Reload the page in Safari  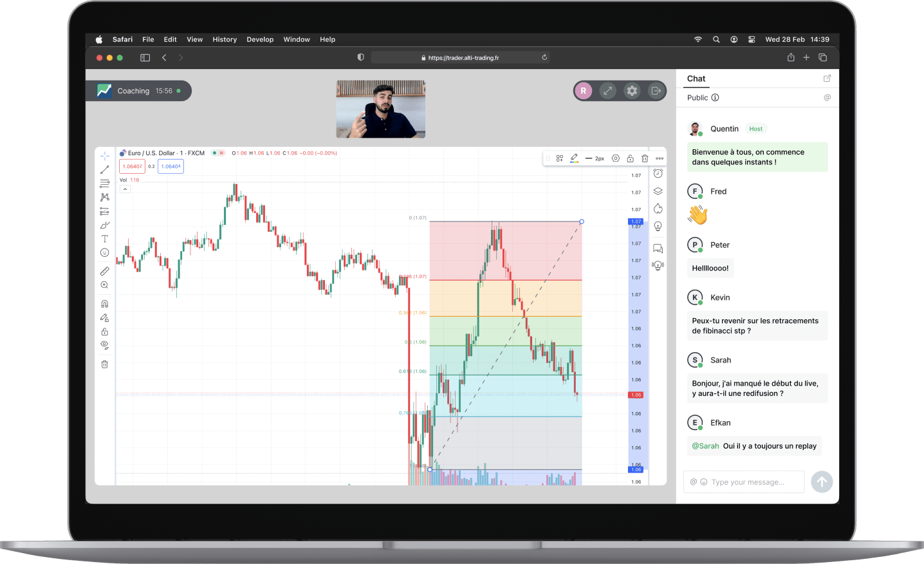point(544,57)
